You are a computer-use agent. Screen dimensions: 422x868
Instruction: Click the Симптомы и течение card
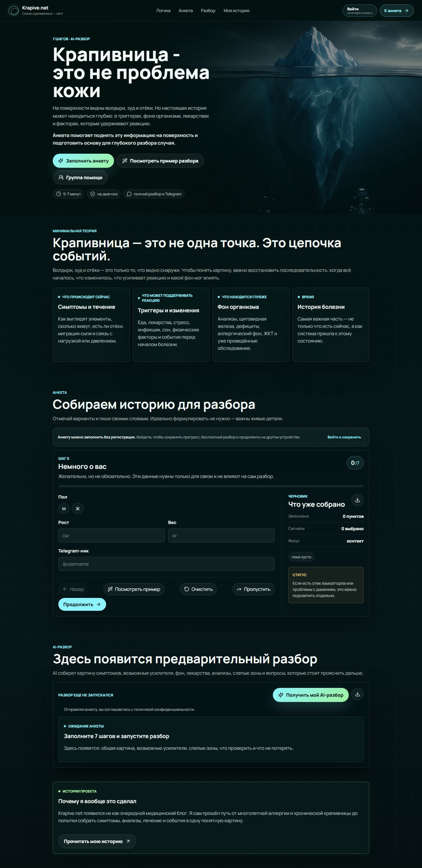pos(91,325)
